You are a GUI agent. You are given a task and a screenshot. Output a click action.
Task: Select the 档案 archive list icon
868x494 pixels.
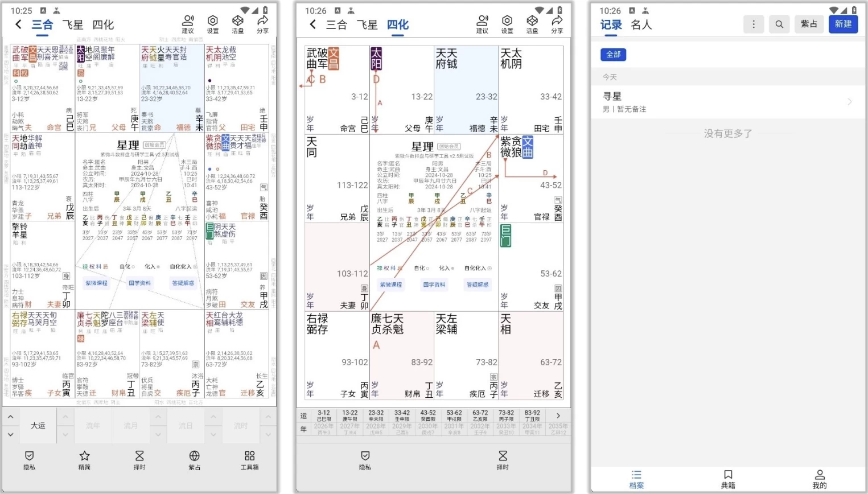click(x=636, y=479)
